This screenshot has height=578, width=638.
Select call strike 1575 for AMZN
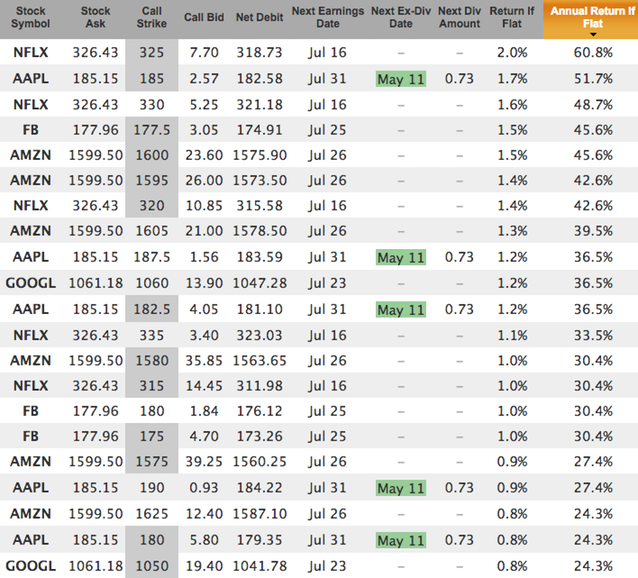tap(152, 461)
